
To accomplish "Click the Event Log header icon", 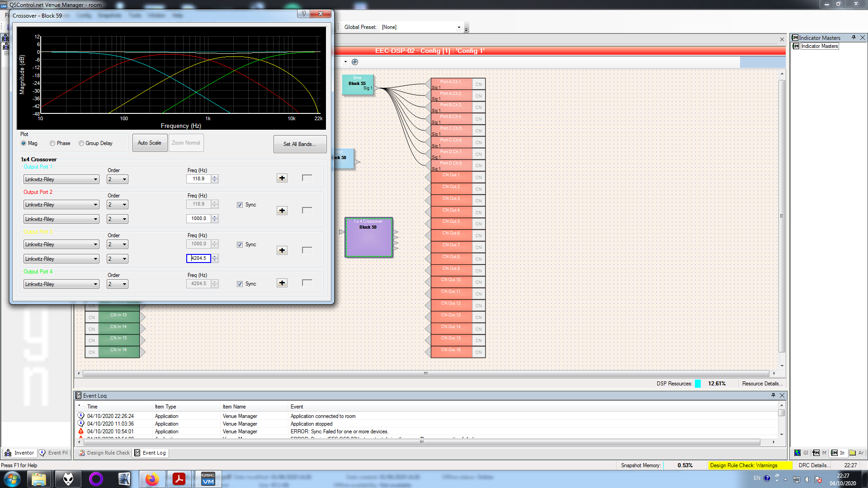I will click(x=78, y=396).
